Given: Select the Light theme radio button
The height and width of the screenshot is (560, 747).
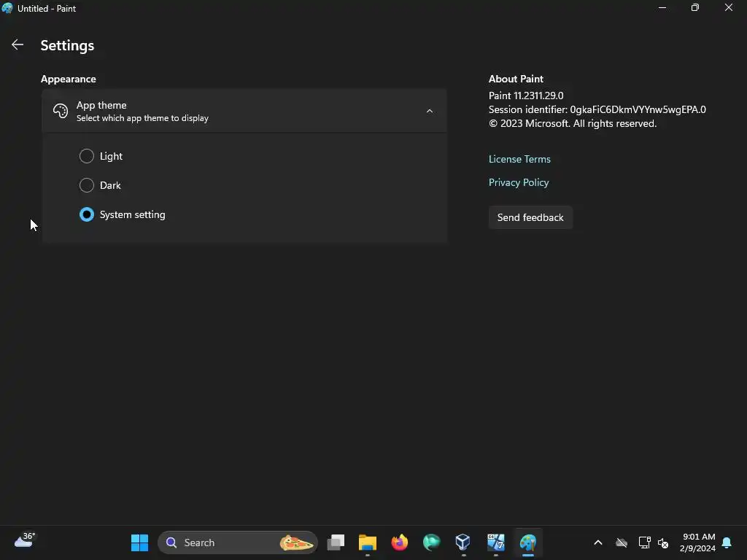Looking at the screenshot, I should 87,156.
